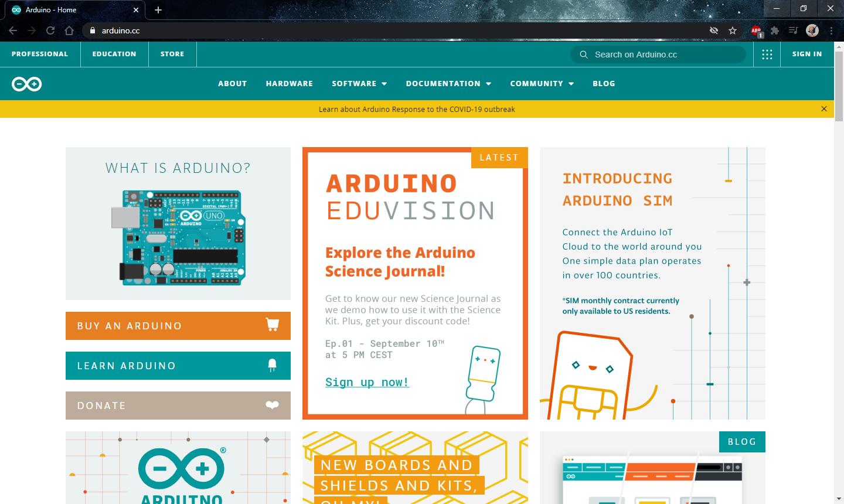Screen dimensions: 844x504
Task: Click the Arduino infinity logo in header
Action: pyautogui.click(x=27, y=84)
